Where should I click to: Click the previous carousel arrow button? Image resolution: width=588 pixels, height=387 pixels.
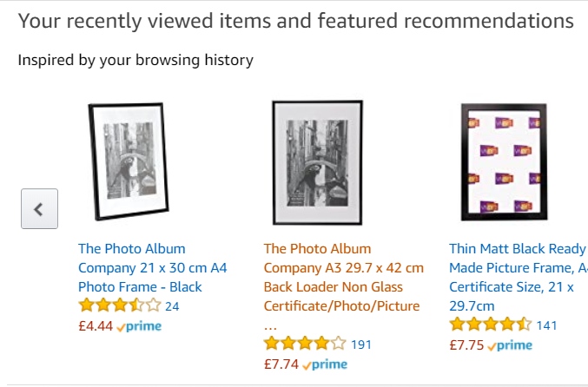tap(39, 209)
